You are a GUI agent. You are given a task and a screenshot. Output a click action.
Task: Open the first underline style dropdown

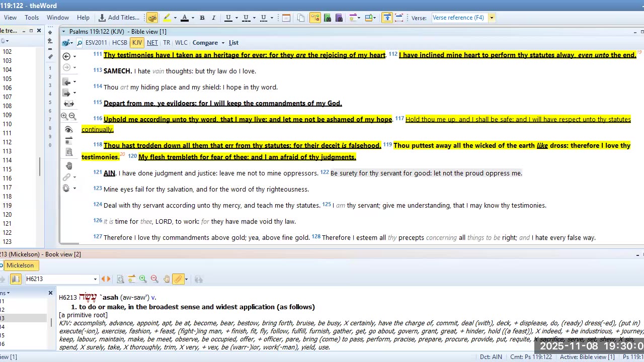click(x=236, y=18)
